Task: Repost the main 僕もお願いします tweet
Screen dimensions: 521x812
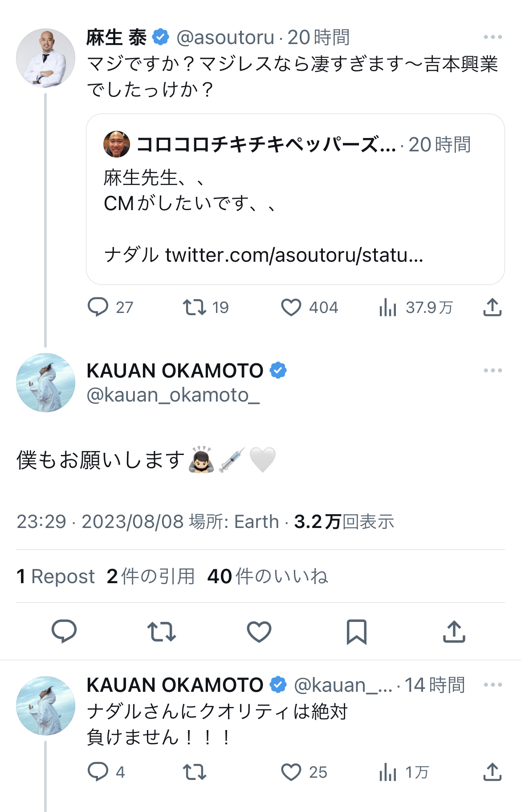Action: (x=162, y=631)
